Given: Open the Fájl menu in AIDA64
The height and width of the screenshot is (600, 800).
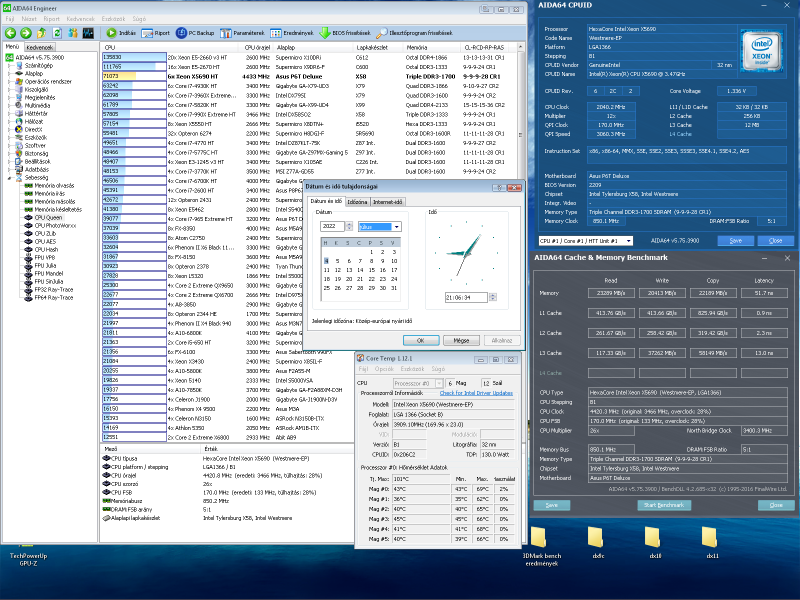Looking at the screenshot, I should click(10, 19).
